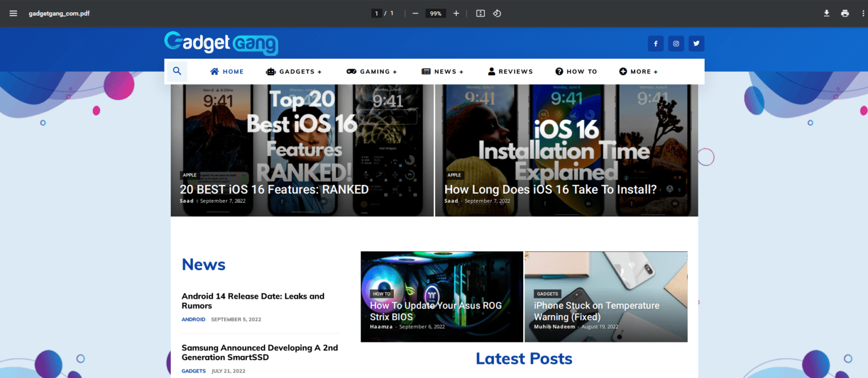Open How Long Does iOS 16 Take article
The image size is (868, 378).
(x=550, y=190)
